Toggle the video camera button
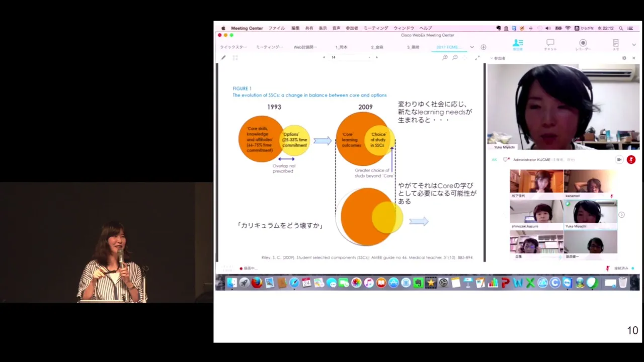The width and height of the screenshot is (644, 362). pyautogui.click(x=619, y=159)
